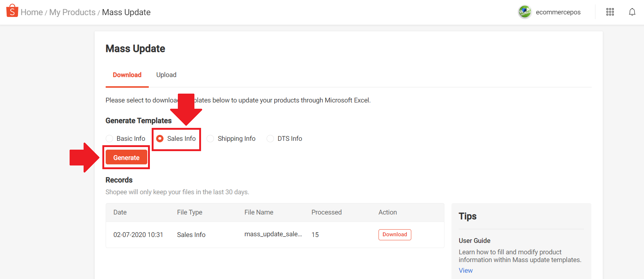Select the Sales Info radio button

tap(160, 139)
